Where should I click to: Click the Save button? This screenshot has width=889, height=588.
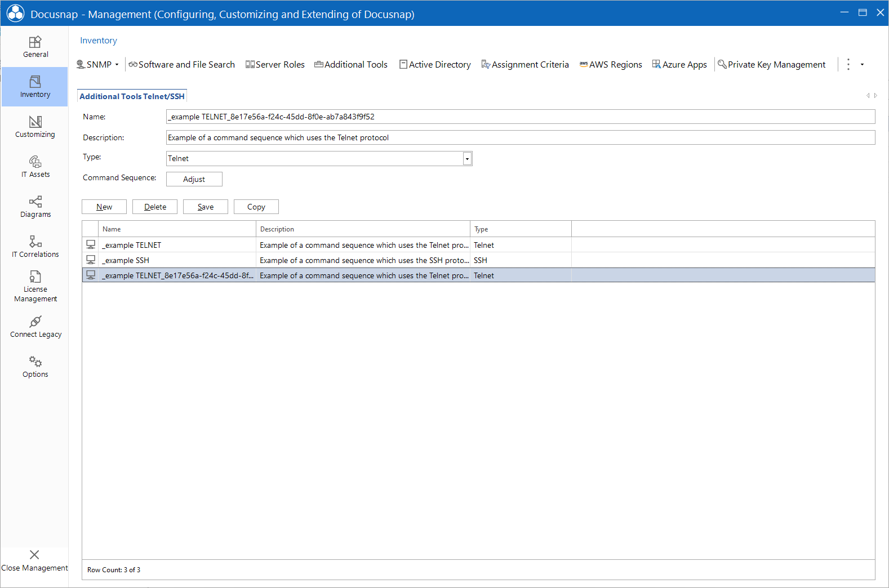206,207
